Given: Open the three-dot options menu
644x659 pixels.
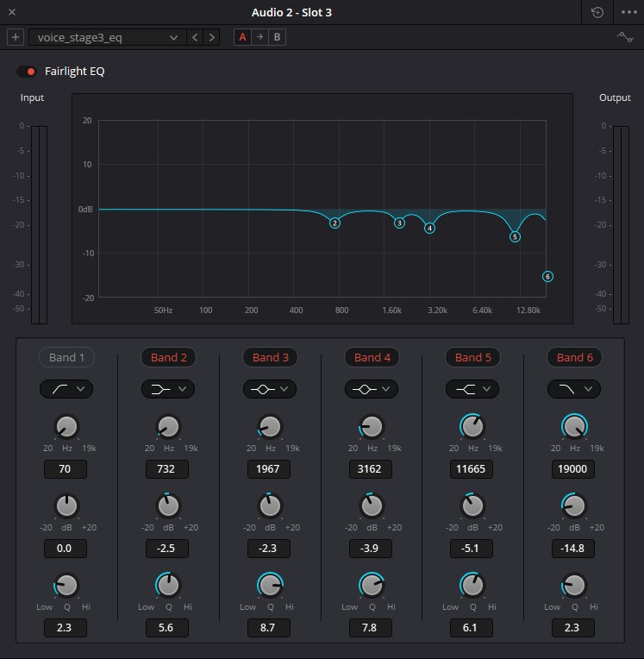Looking at the screenshot, I should (628, 12).
